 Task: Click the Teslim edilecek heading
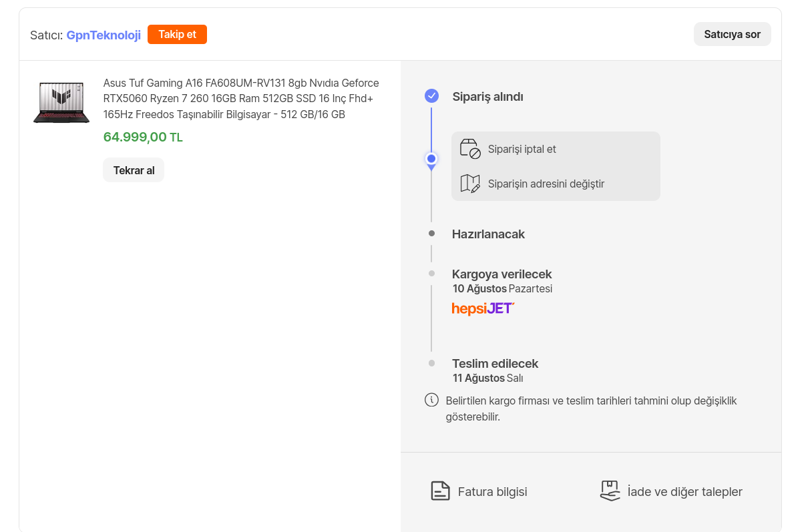point(495,364)
